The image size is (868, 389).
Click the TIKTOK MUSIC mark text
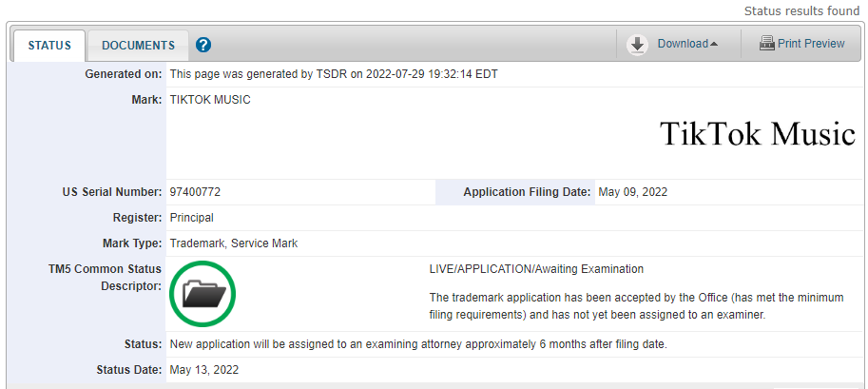point(210,100)
